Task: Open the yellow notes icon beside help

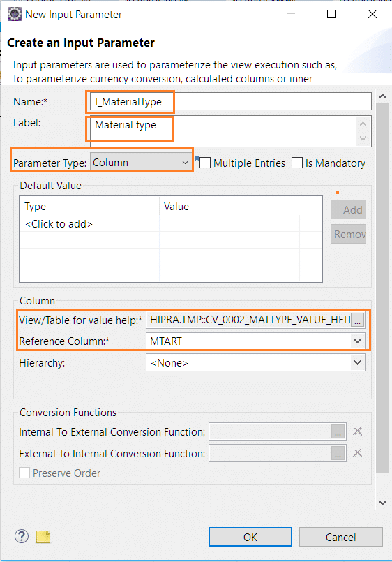Action: coord(43,537)
